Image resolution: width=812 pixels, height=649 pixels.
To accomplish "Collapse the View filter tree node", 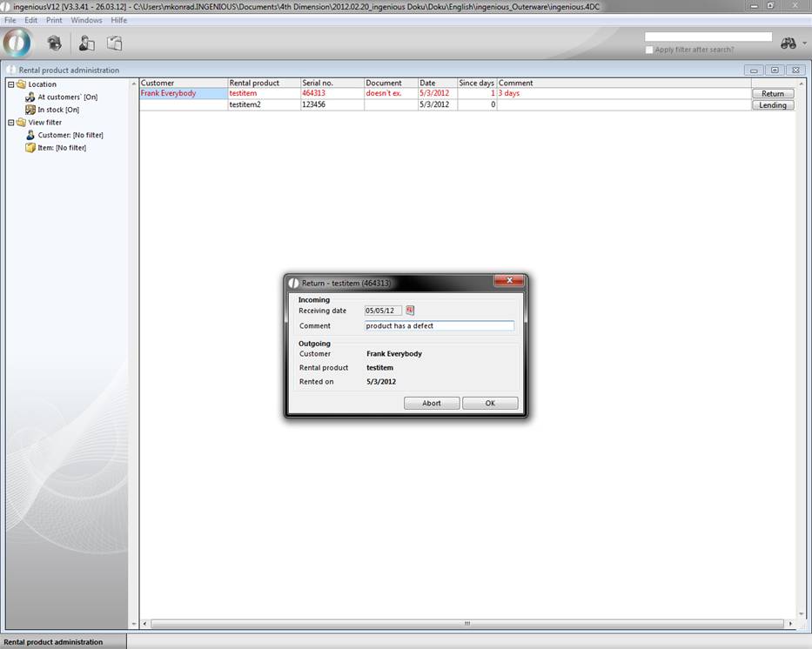I will pyautogui.click(x=10, y=123).
